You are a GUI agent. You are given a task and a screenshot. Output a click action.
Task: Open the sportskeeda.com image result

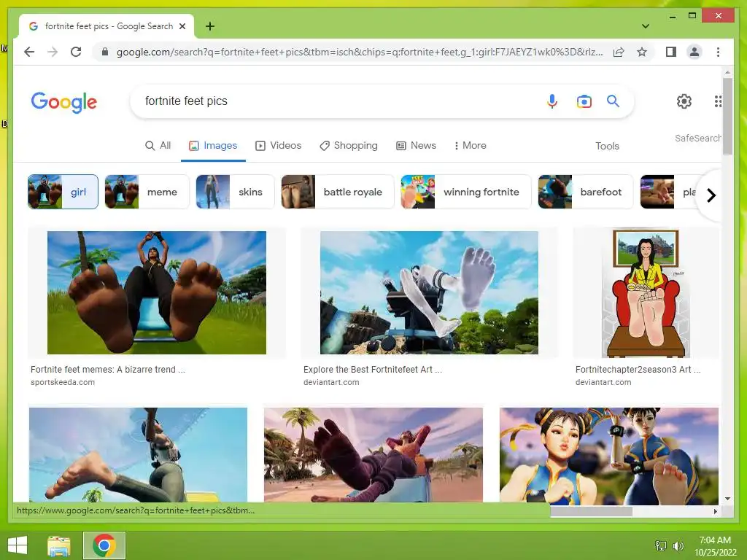(x=157, y=292)
